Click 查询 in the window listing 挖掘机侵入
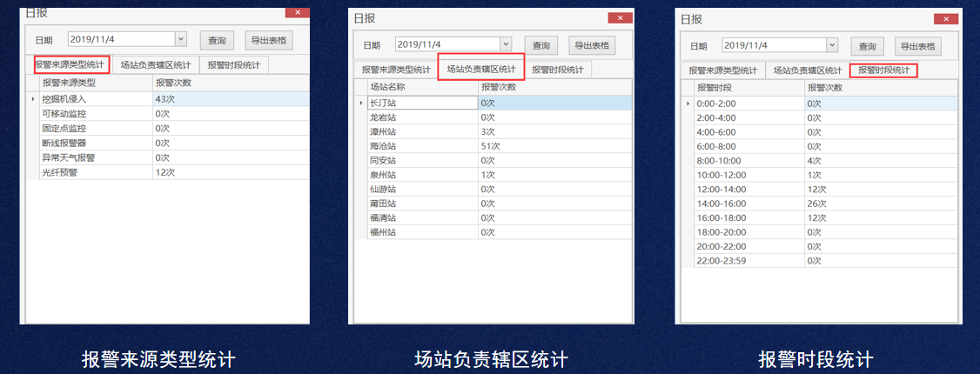This screenshot has width=980, height=374. click(x=218, y=40)
